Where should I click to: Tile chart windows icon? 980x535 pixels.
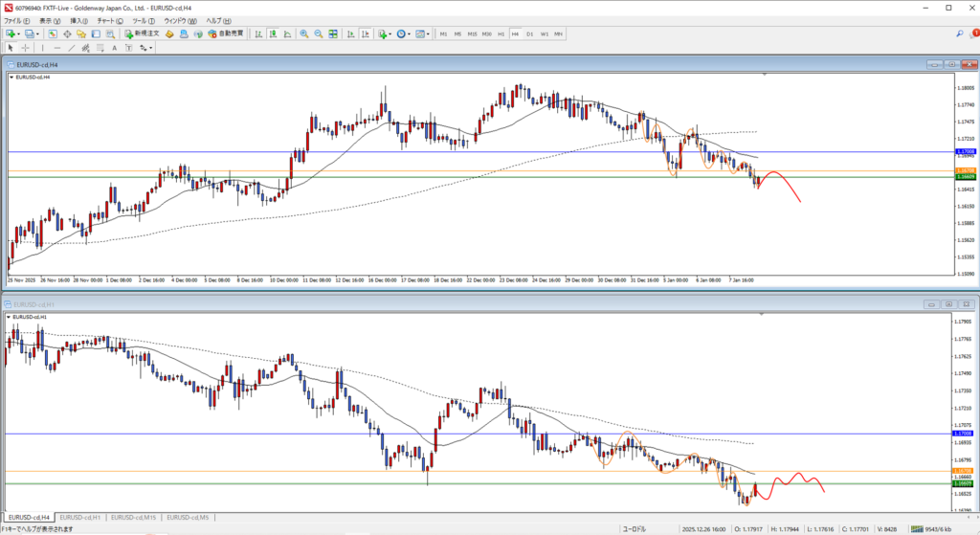point(333,33)
